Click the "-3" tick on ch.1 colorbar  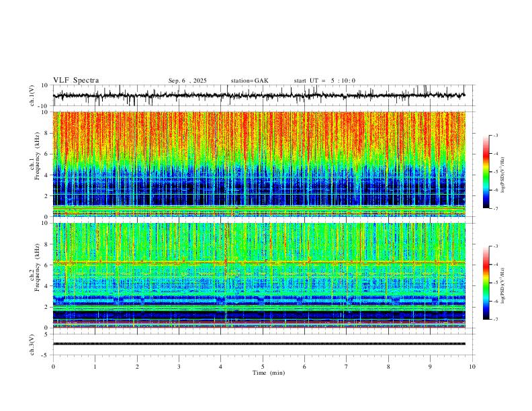[495, 135]
